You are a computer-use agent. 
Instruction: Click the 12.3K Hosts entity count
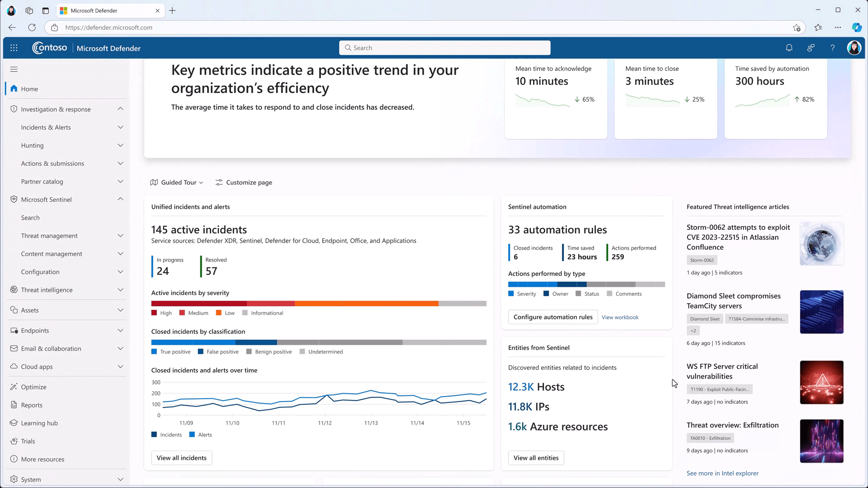pos(536,387)
